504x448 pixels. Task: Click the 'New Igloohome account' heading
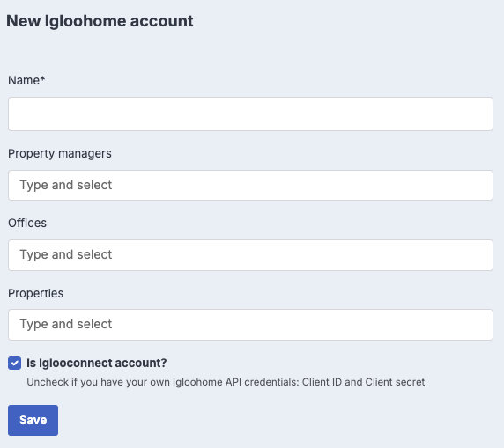[100, 21]
